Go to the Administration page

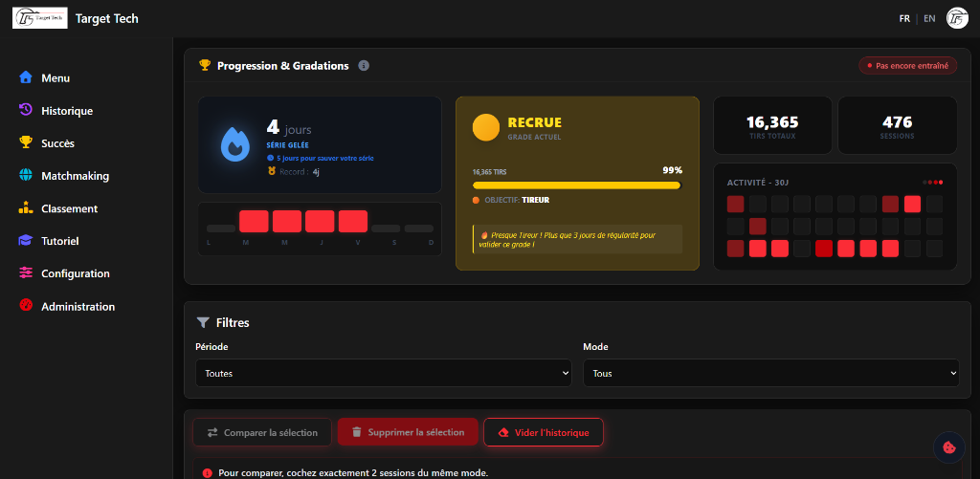pos(78,307)
